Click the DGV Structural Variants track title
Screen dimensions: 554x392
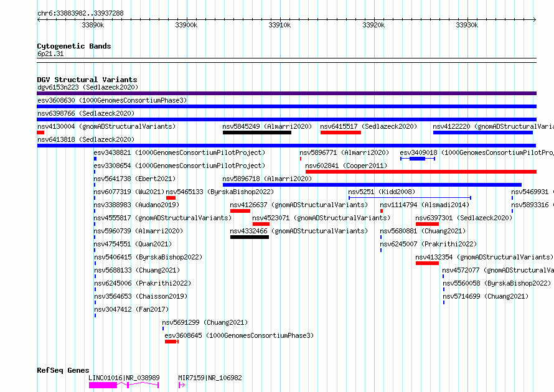[x=87, y=80]
